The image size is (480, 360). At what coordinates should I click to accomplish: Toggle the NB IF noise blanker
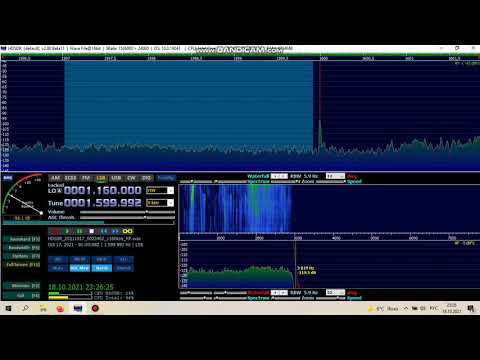pos(102,259)
